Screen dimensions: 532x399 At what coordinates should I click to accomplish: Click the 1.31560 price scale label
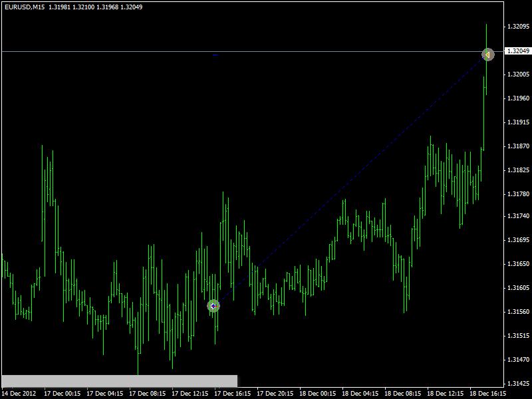click(518, 311)
